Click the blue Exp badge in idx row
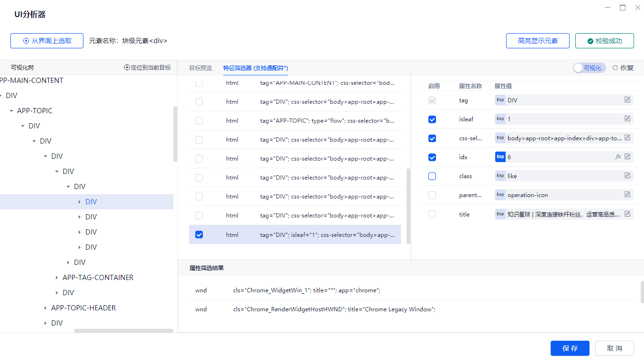 500,157
